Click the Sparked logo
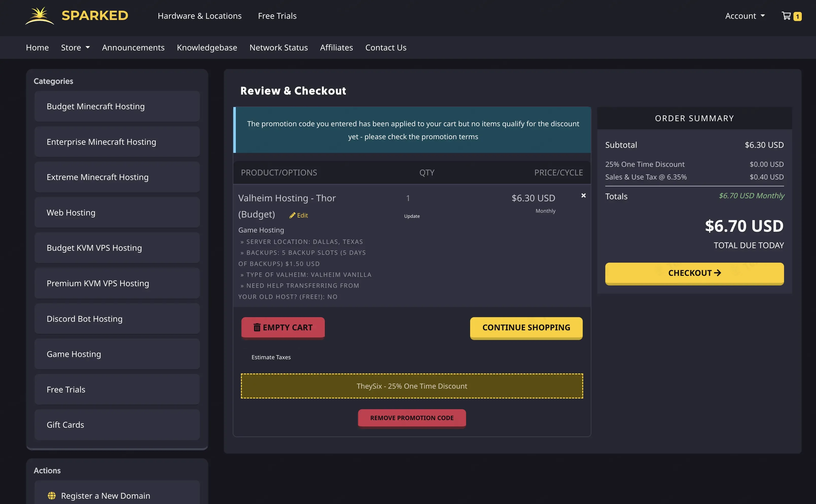 pyautogui.click(x=77, y=16)
